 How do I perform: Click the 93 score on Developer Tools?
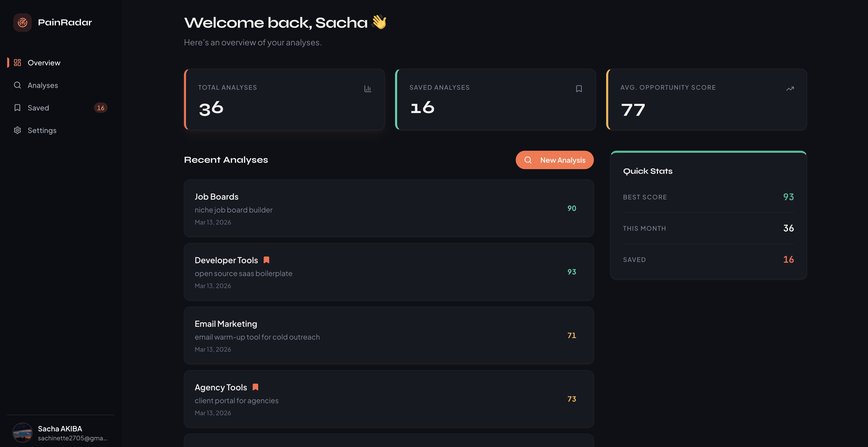[x=572, y=272]
